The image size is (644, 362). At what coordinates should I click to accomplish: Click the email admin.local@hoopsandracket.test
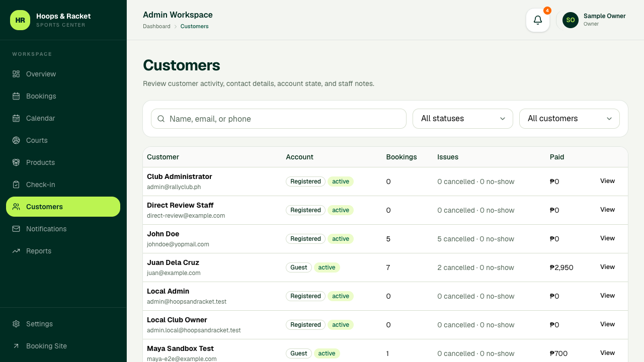pyautogui.click(x=194, y=330)
